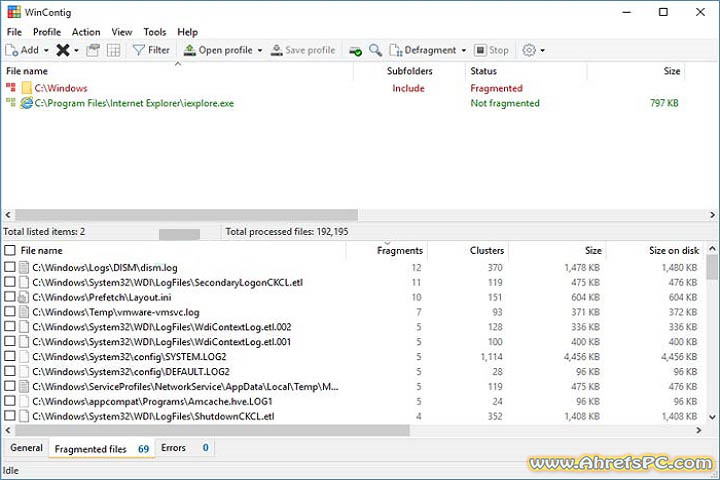720x480 pixels.
Task: Toggle the select-all checkbox in header
Action: click(10, 250)
